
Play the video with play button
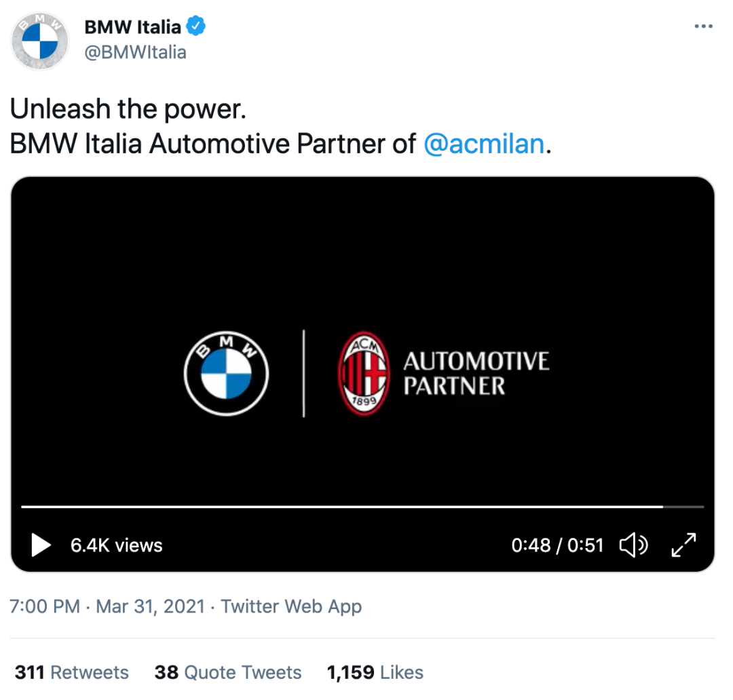tap(41, 545)
